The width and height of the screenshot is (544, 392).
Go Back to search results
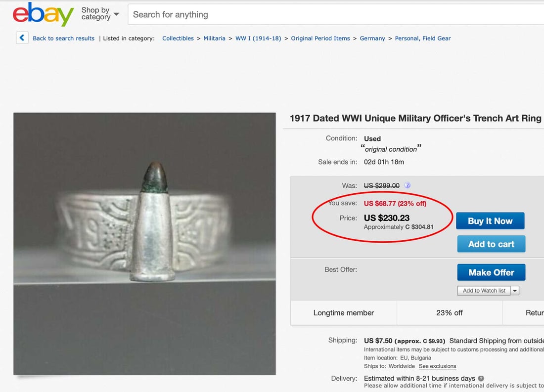pyautogui.click(x=63, y=38)
